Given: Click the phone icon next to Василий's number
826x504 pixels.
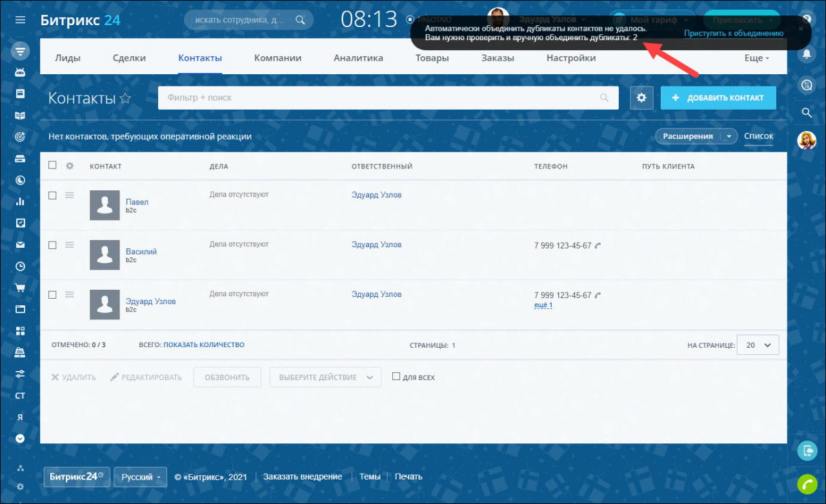Looking at the screenshot, I should (598, 245).
